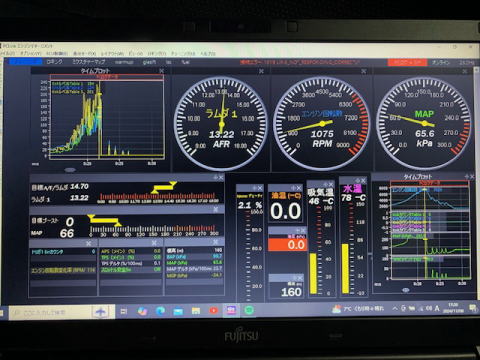Click the green Spotify-style taskbar icon
The image size is (480, 360).
click(x=249, y=311)
